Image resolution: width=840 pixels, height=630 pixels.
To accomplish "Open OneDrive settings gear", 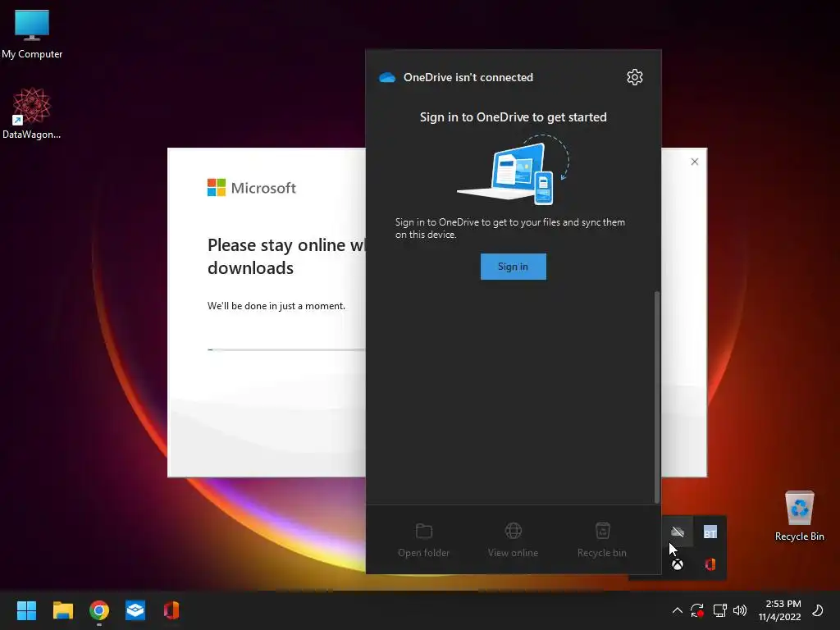I will click(x=634, y=77).
